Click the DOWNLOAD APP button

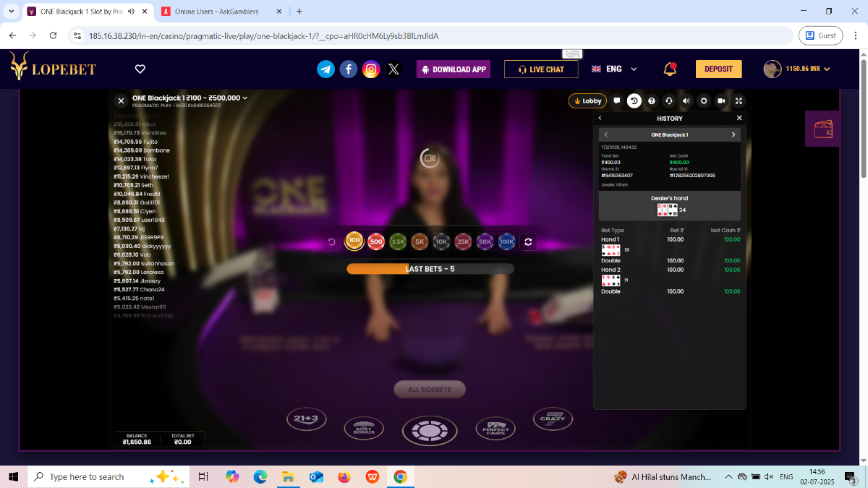(454, 69)
